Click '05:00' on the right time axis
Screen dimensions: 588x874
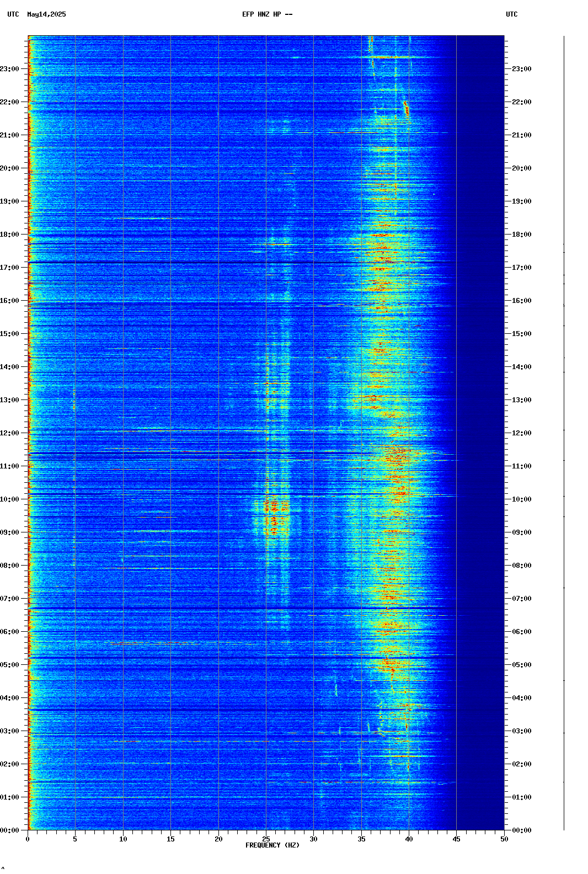click(522, 665)
